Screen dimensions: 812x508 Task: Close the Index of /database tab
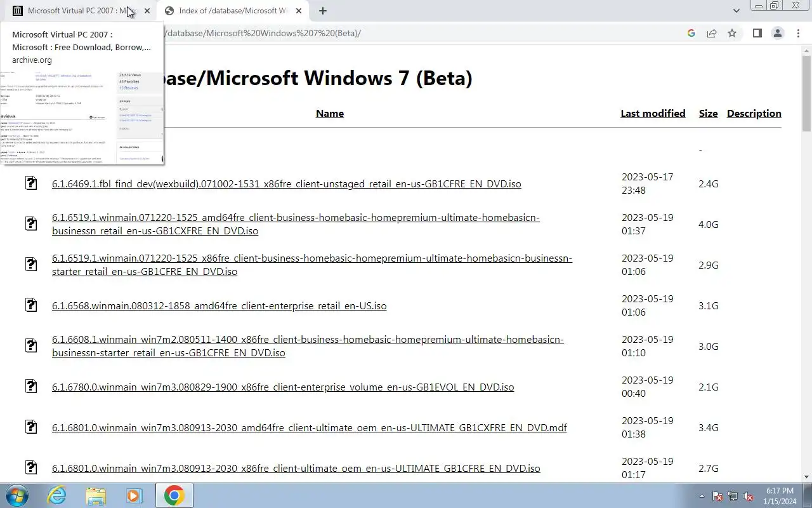point(299,11)
